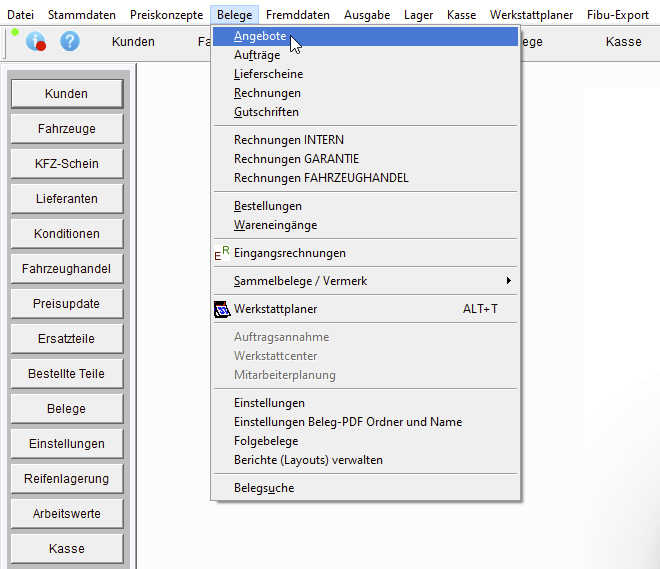
Task: Open Konditionen from the sidebar
Action: pyautogui.click(x=67, y=234)
